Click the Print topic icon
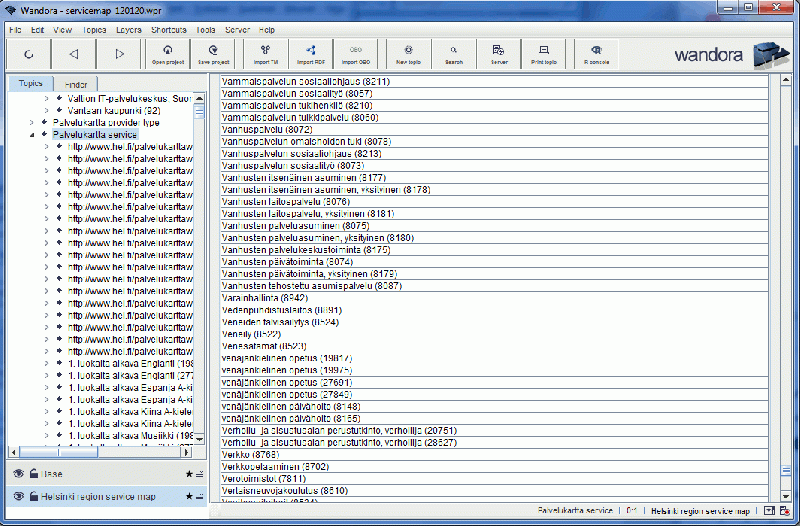This screenshot has width=800, height=526. tap(545, 53)
